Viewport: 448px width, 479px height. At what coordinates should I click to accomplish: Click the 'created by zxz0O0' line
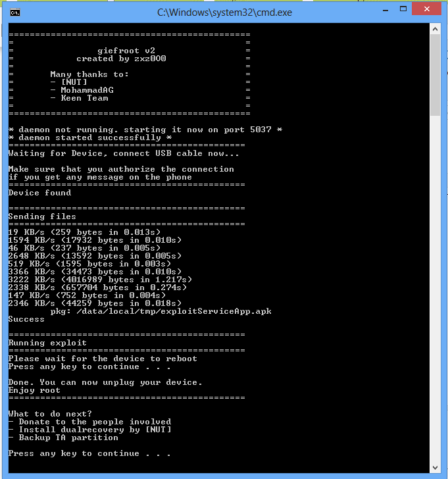(121, 59)
